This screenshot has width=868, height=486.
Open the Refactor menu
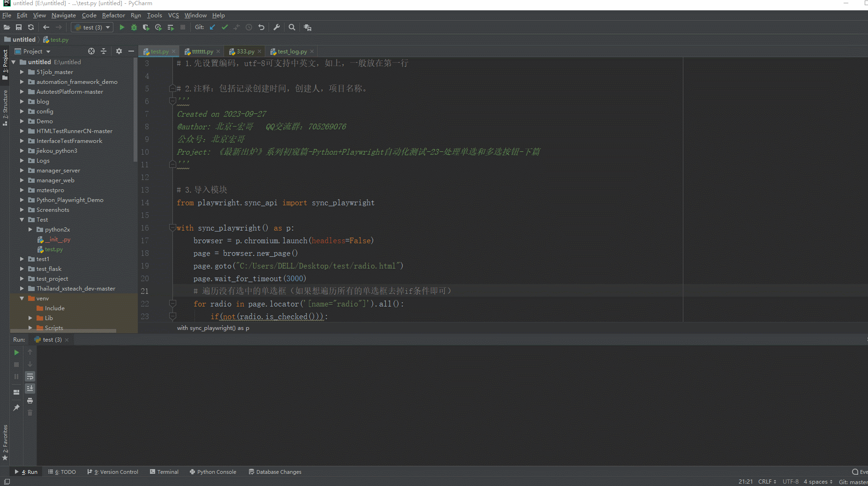tap(113, 15)
